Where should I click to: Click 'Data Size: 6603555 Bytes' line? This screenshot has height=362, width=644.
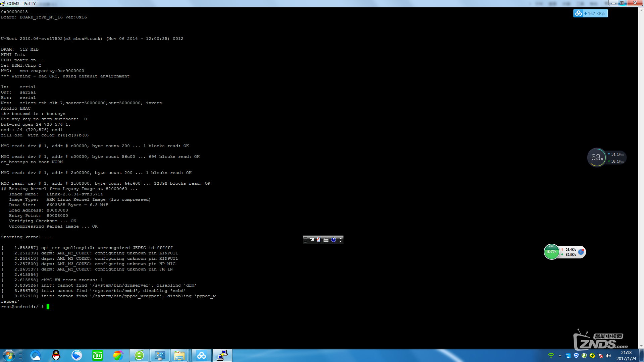coord(59,205)
